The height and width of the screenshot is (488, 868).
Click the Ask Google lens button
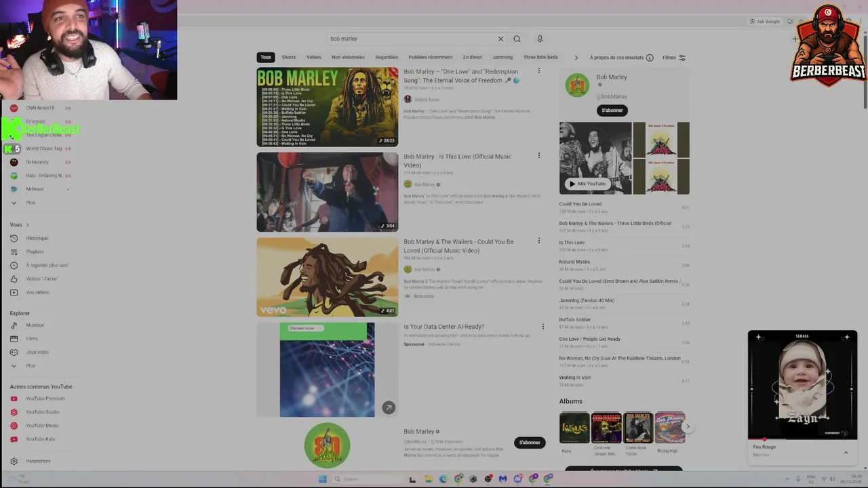765,21
